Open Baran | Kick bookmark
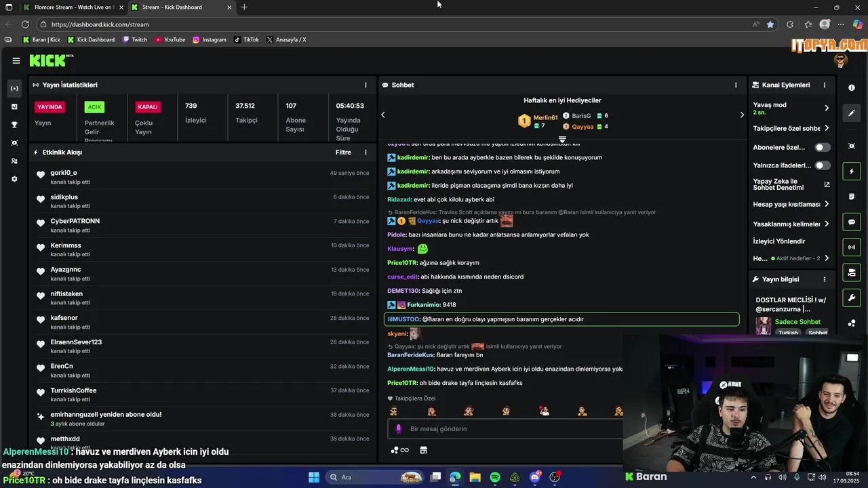Viewport: 868px width, 488px height. click(41, 40)
